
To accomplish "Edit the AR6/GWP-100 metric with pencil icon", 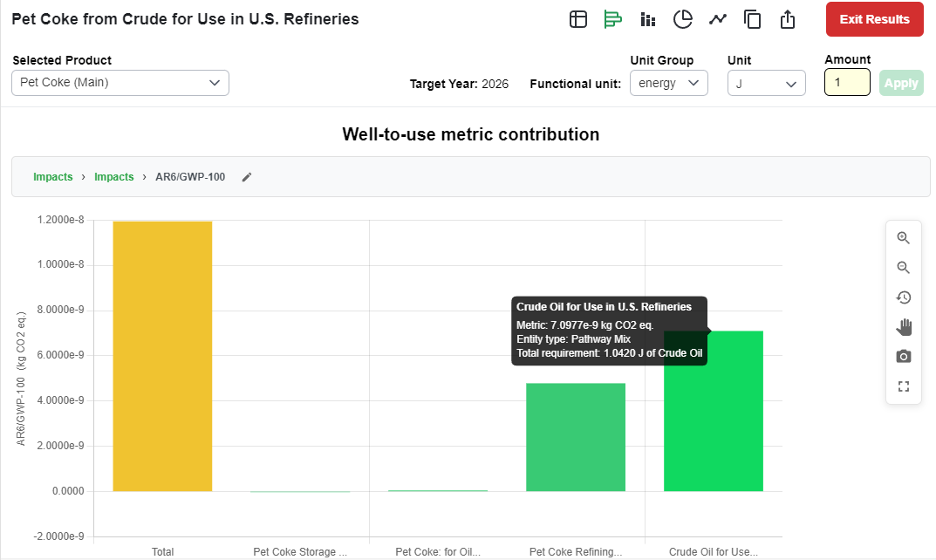I will pos(247,177).
